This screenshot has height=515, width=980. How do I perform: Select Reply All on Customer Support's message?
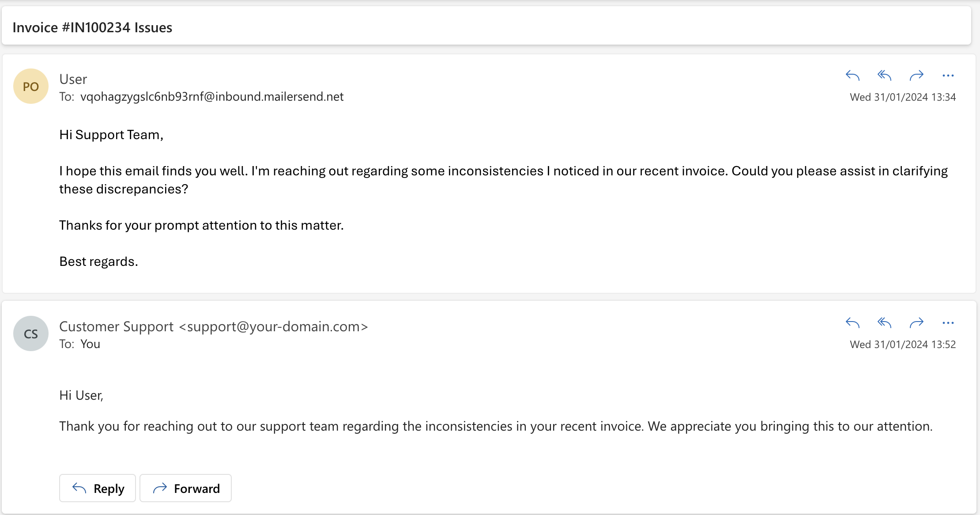click(x=884, y=323)
